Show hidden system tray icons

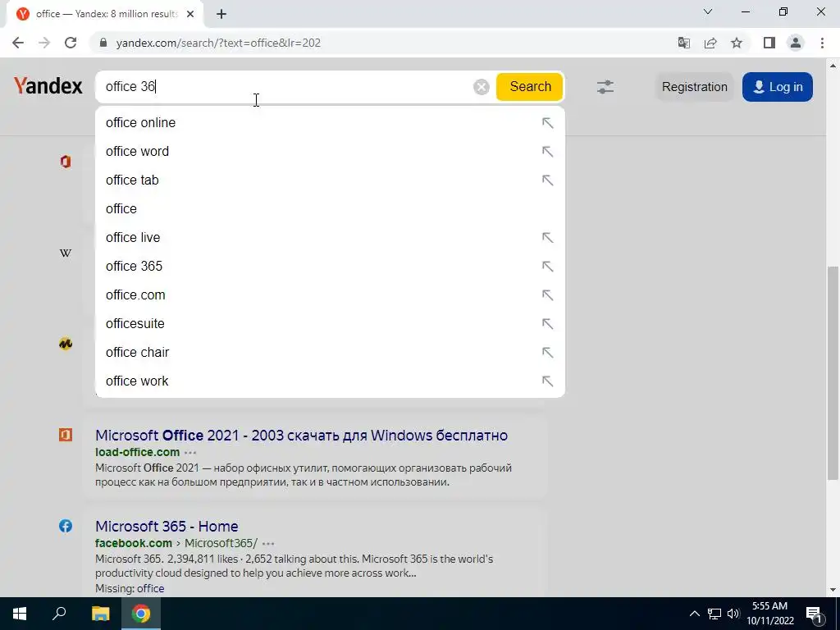coord(694,614)
